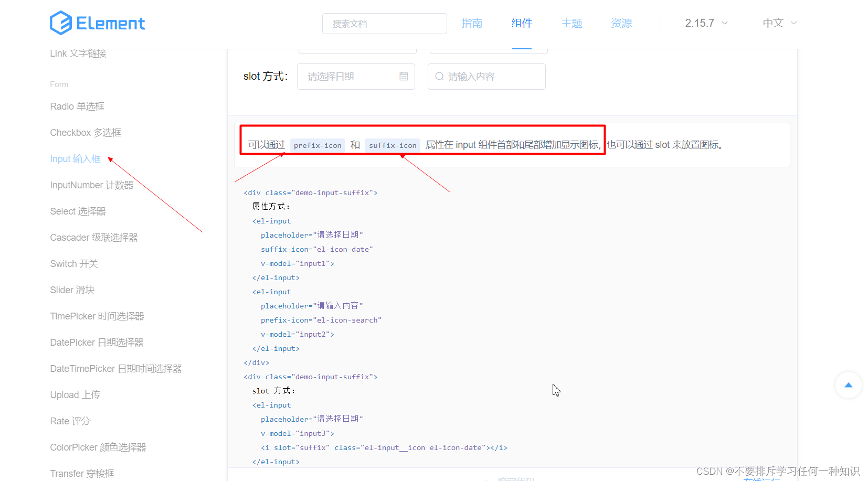Click the 搜索文档 search field

point(385,24)
